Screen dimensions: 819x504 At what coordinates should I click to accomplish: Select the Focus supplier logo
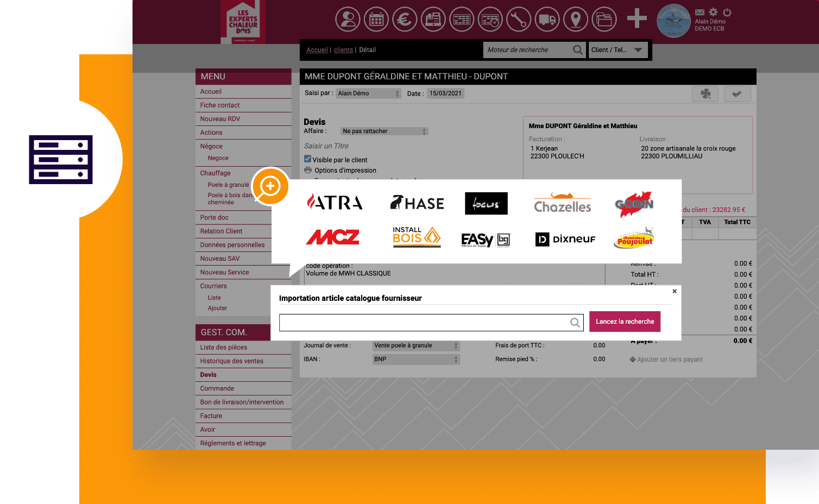(x=486, y=203)
